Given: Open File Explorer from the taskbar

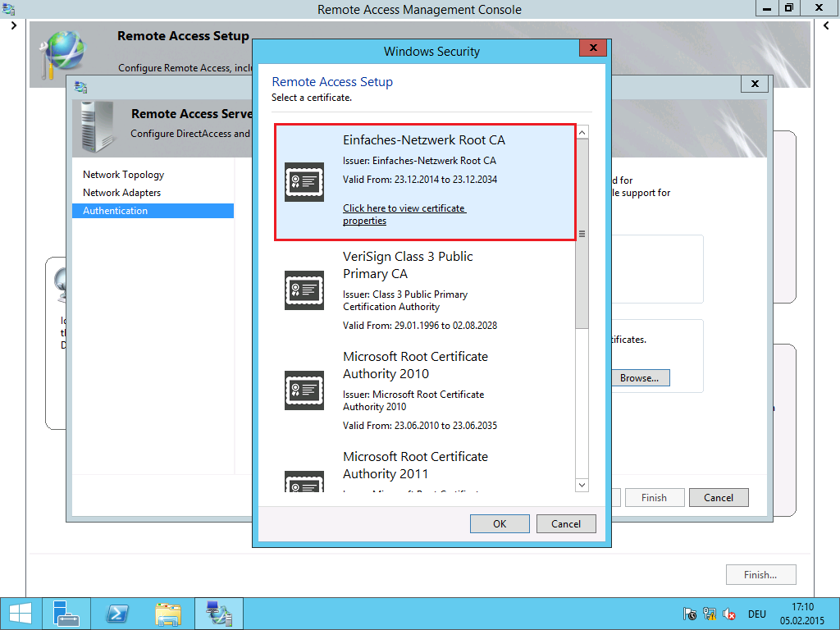Looking at the screenshot, I should coord(168,614).
